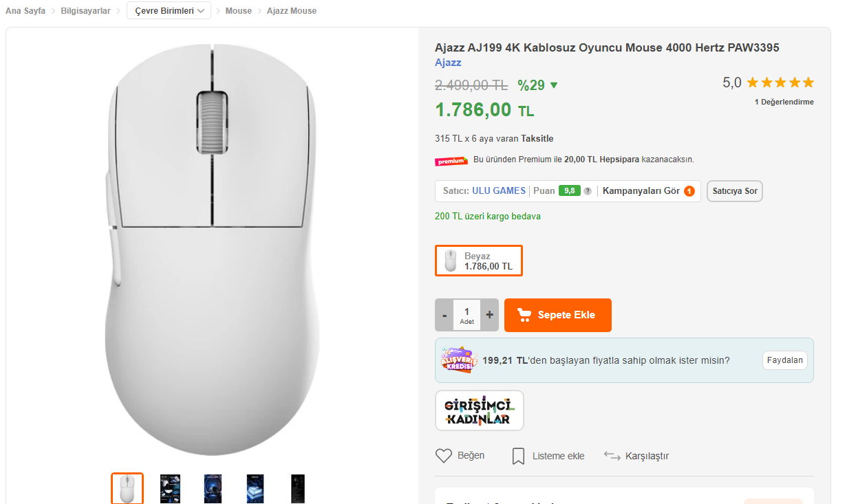847x504 pixels.
Task: Go to Bilgisayarlar breadcrumb category
Action: click(x=85, y=11)
